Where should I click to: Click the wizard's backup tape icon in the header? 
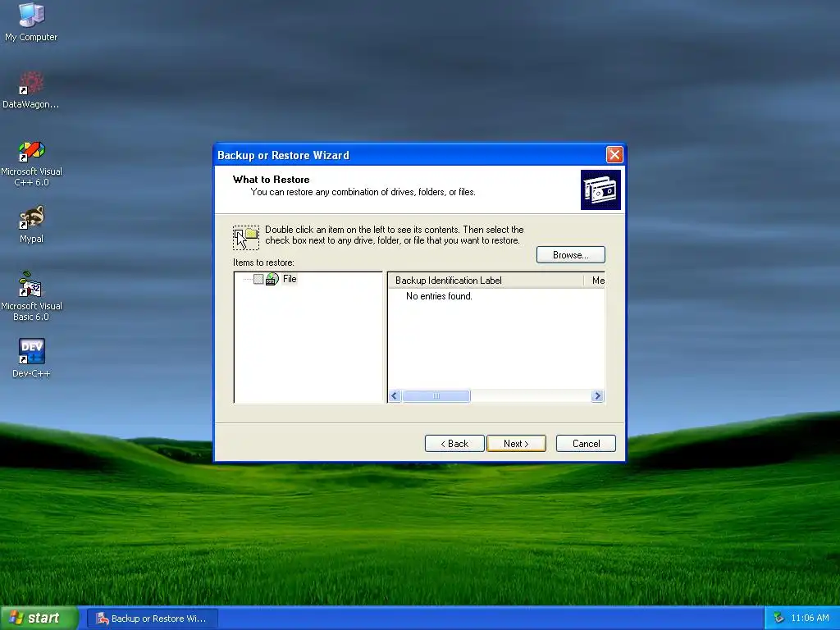click(600, 190)
